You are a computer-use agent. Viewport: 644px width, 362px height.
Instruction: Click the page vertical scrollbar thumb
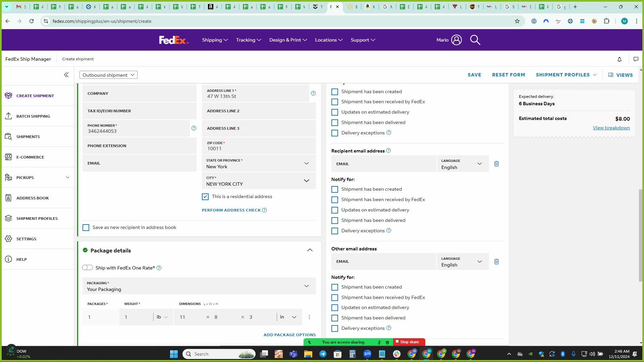coord(641,236)
